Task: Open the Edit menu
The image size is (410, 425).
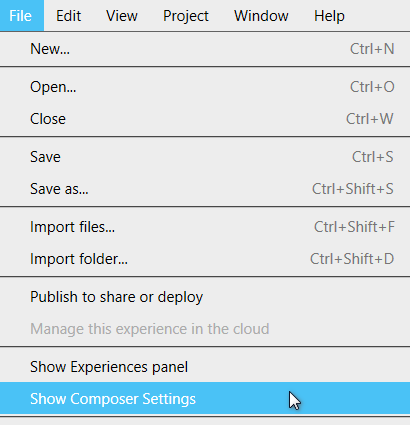Action: [68, 16]
